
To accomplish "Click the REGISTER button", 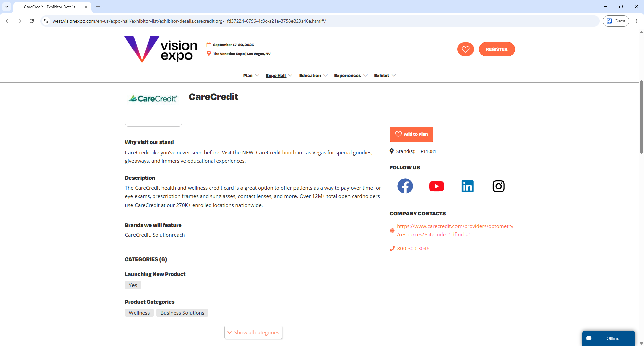I will click(x=496, y=49).
